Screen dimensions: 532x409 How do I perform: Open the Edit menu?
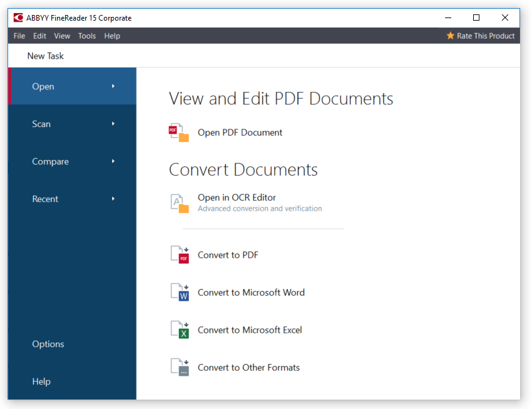pos(39,36)
